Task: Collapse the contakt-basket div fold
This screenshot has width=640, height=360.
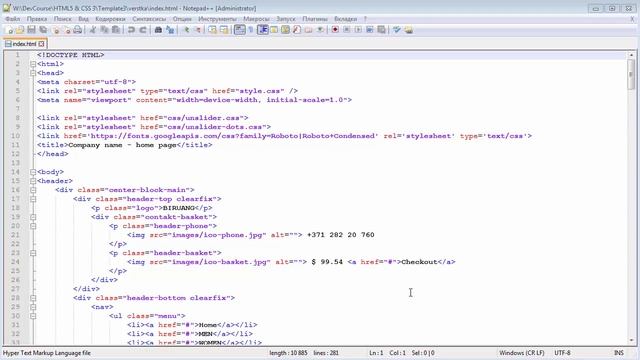Action: [x=33, y=217]
